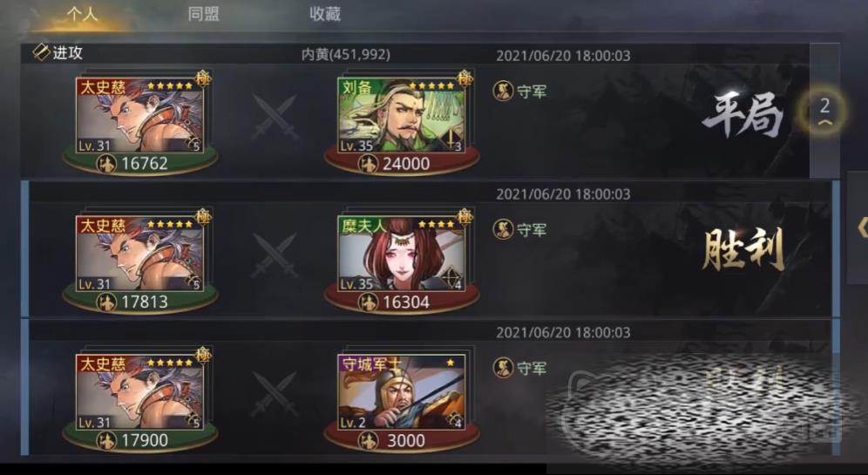The width and height of the screenshot is (868, 475).
Task: Open 糜夫人 general portrait card
Action: click(403, 253)
